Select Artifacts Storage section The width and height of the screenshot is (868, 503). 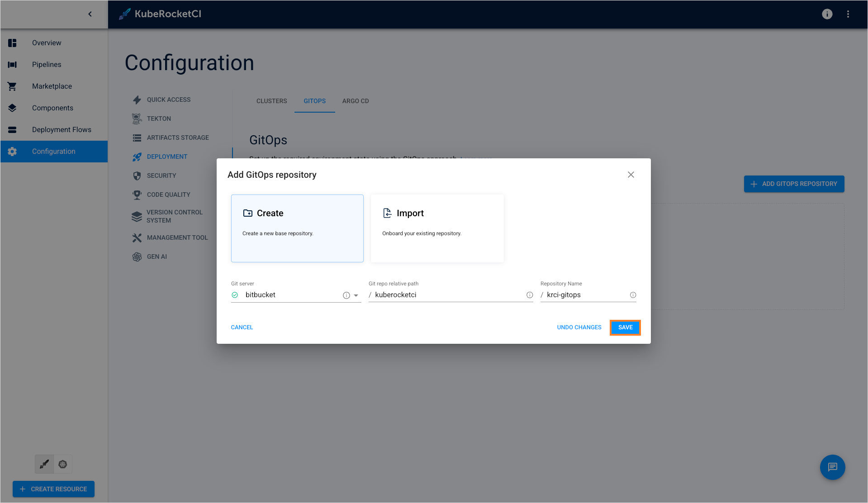(178, 138)
